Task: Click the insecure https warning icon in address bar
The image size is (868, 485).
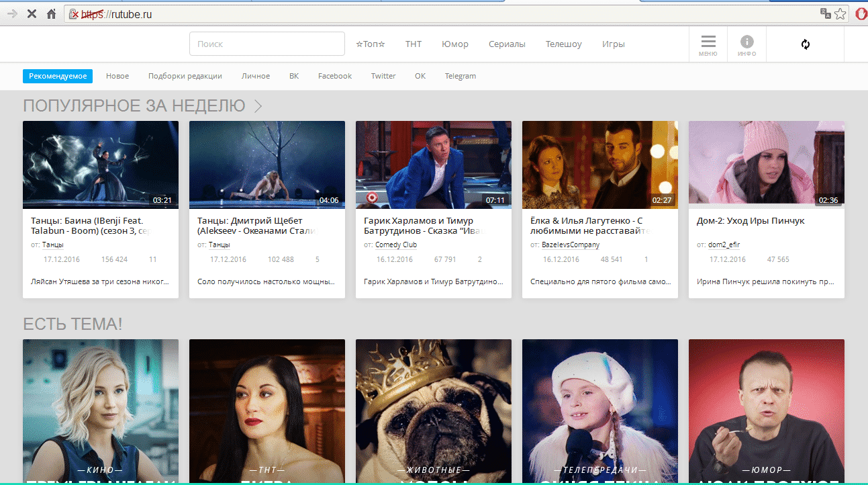Action: pos(75,14)
